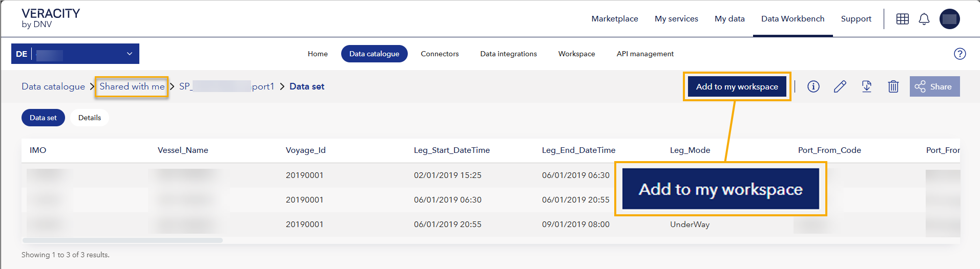The height and width of the screenshot is (269, 980).
Task: Go to Connectors section
Action: tap(440, 54)
